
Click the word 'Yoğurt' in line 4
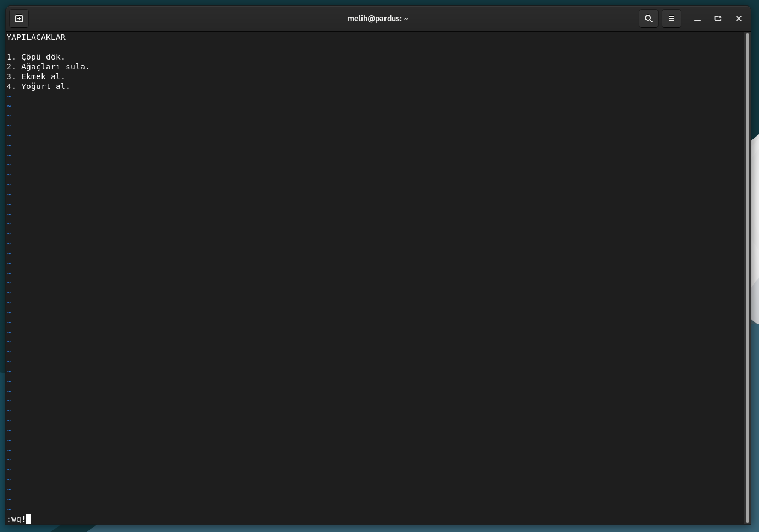[x=36, y=86]
